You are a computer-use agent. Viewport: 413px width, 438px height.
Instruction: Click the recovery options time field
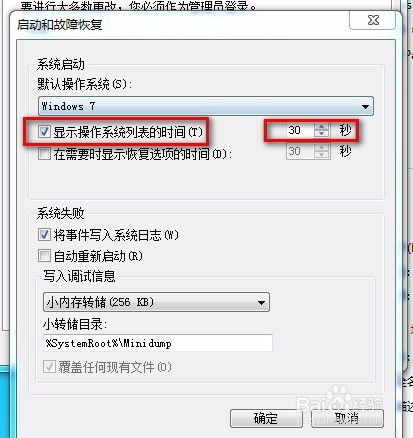(300, 152)
